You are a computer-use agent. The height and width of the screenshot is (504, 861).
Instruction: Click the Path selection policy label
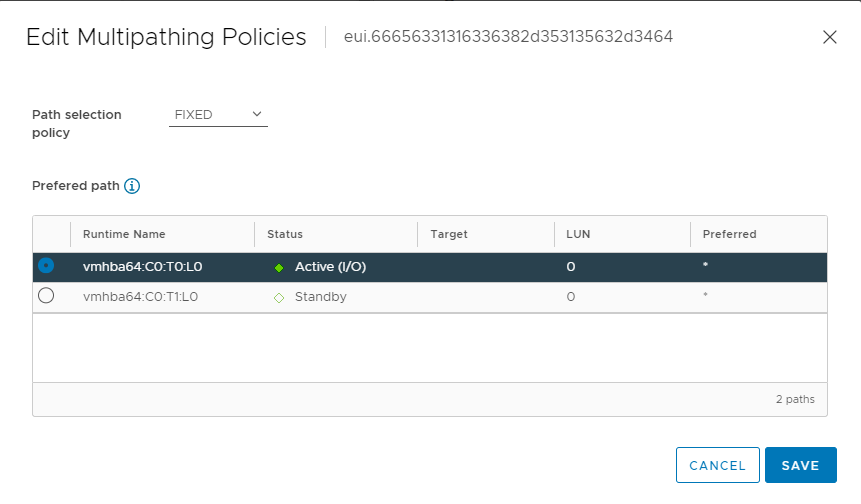76,124
